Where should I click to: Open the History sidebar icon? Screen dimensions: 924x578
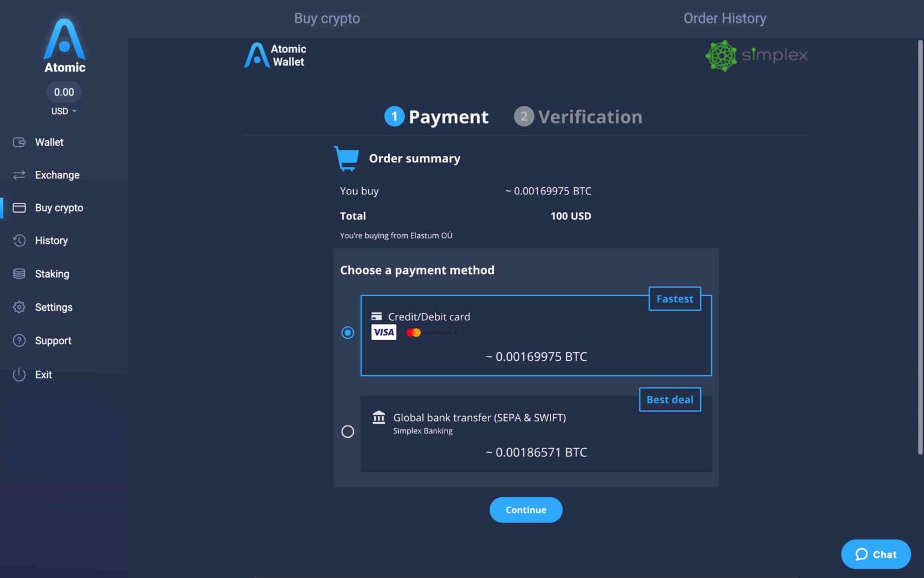19,240
